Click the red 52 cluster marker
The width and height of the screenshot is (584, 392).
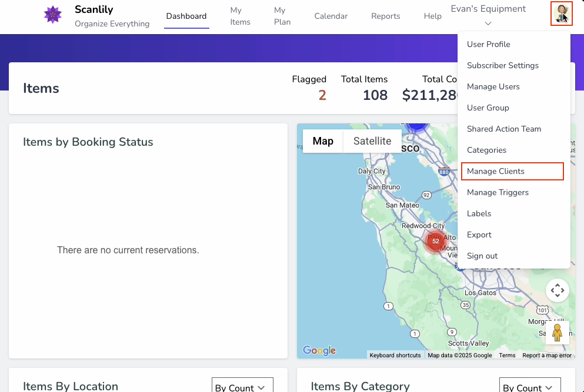435,241
